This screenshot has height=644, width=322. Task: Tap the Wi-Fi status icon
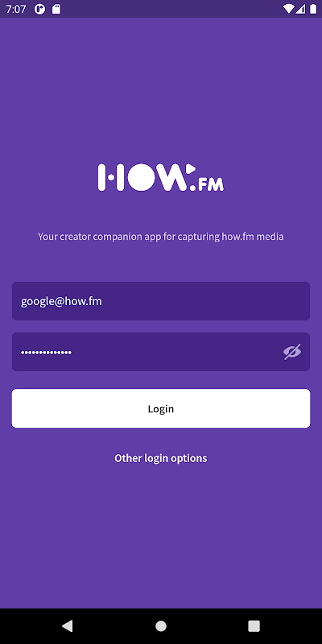[289, 9]
